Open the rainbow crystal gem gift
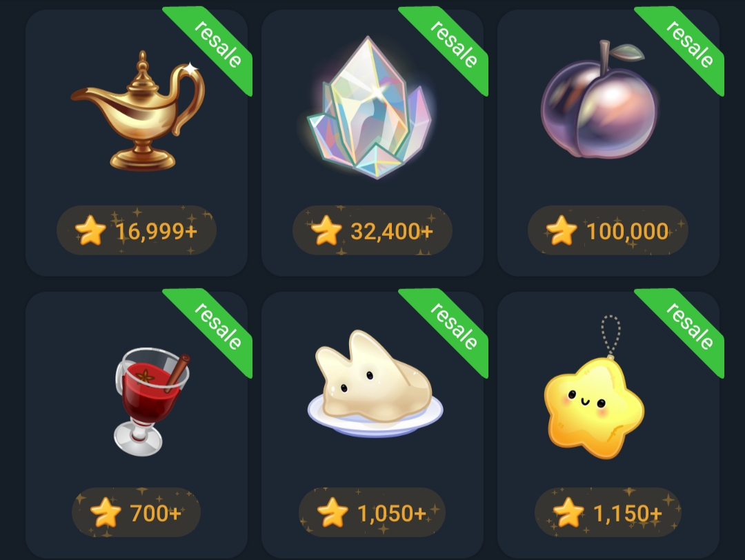Screen dimensions: 745x560 click(x=370, y=108)
